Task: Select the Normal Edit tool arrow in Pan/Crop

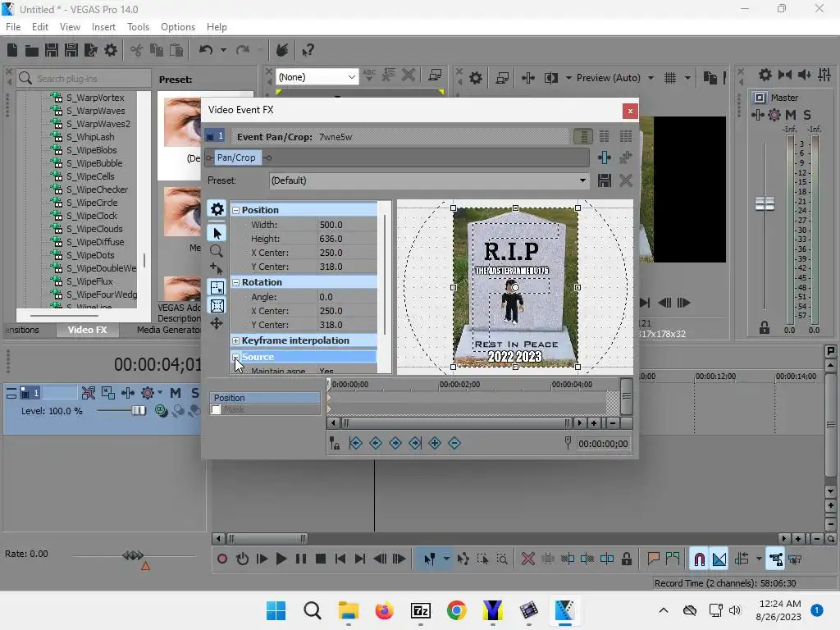Action: coord(217,233)
